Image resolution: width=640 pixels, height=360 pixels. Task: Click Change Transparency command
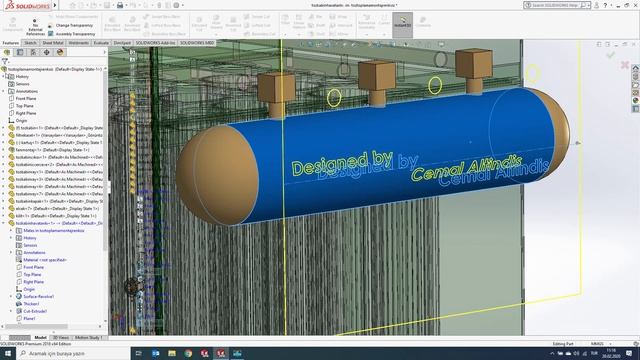click(x=71, y=25)
